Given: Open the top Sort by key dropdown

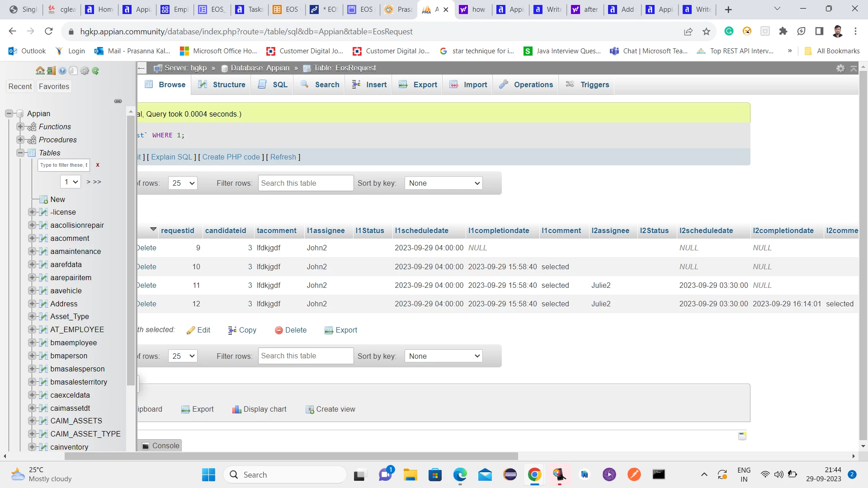Looking at the screenshot, I should point(443,183).
